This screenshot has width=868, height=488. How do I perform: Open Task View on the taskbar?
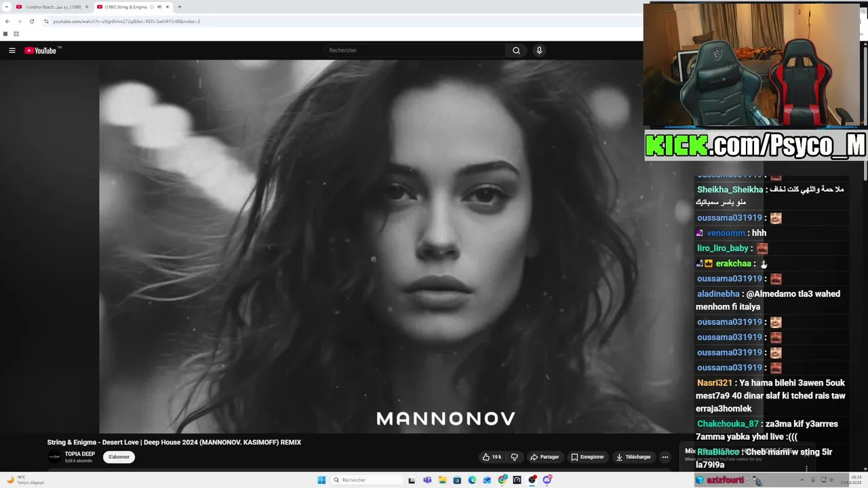pyautogui.click(x=412, y=480)
